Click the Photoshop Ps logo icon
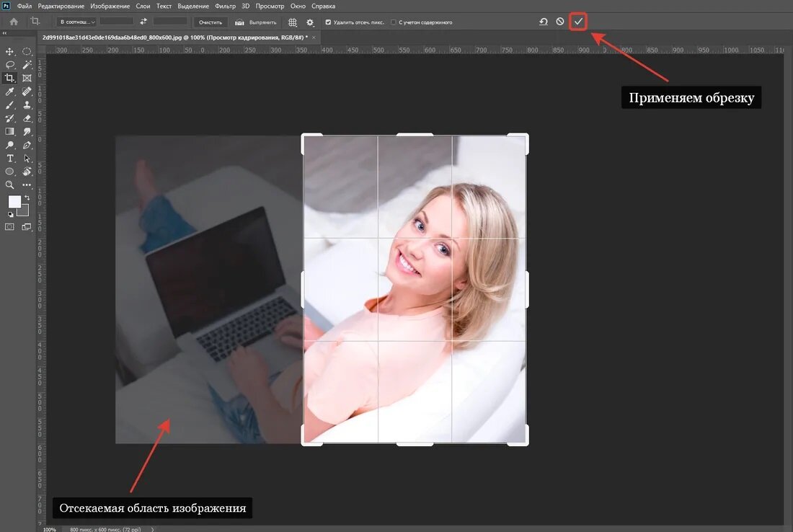Screen dimensions: 793x532 [6, 6]
